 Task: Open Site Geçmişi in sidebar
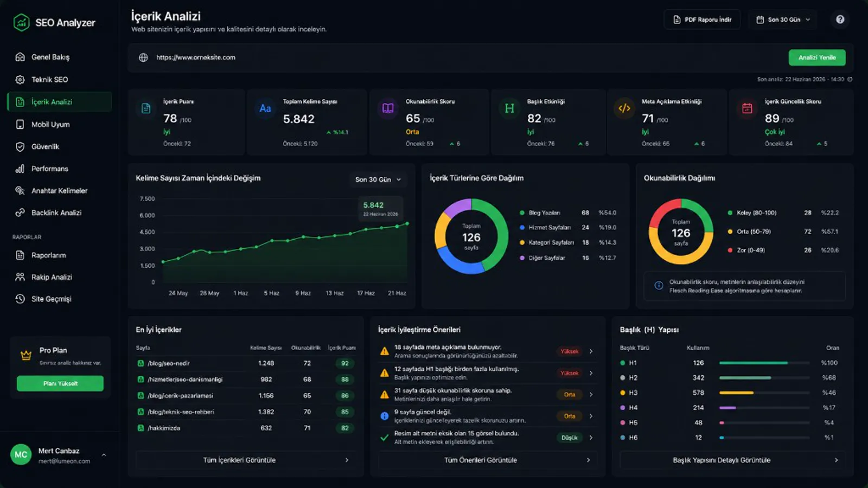point(60,299)
